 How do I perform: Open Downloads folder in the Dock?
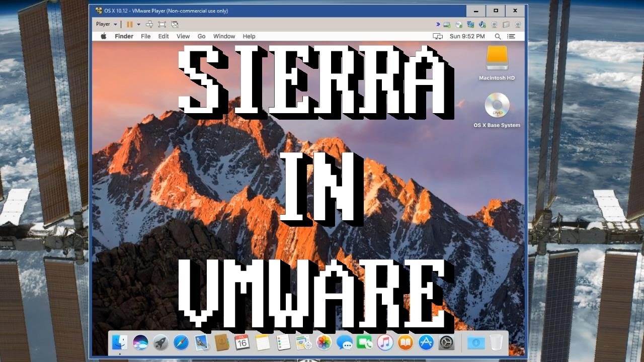pos(476,342)
